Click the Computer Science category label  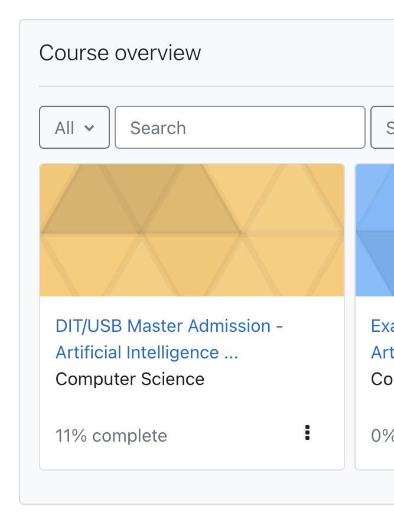click(130, 379)
